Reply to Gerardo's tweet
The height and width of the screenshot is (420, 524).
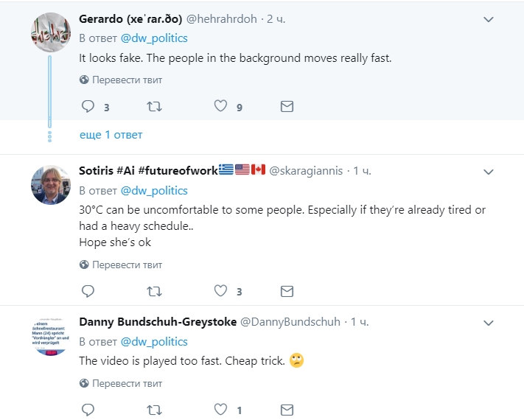tap(88, 107)
